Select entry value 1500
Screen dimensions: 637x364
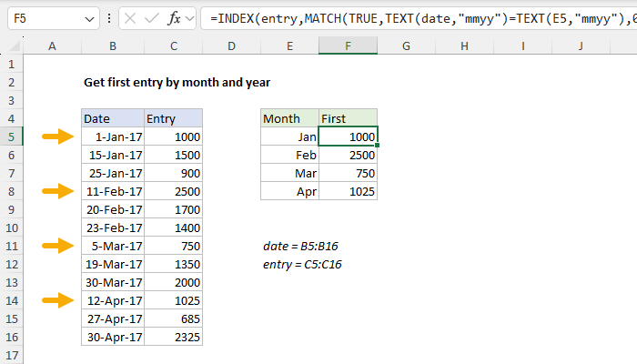(x=174, y=156)
